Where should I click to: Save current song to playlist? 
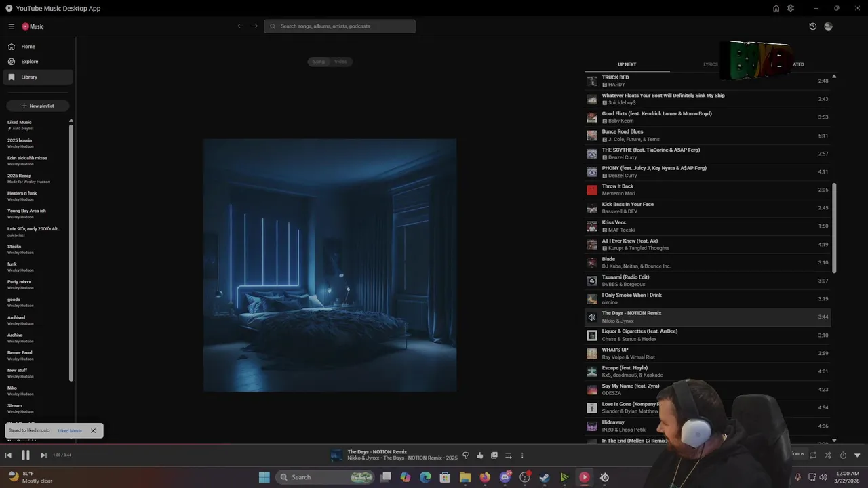click(494, 455)
